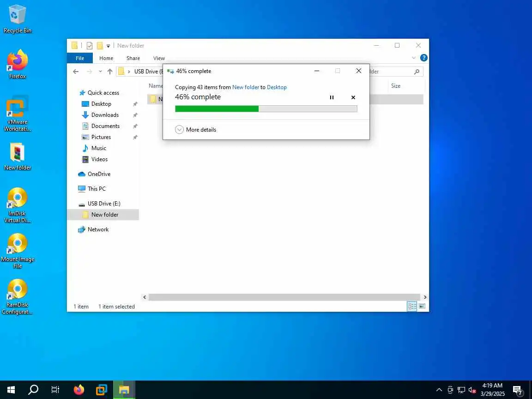
Task: Open the notification center
Action: click(518, 390)
